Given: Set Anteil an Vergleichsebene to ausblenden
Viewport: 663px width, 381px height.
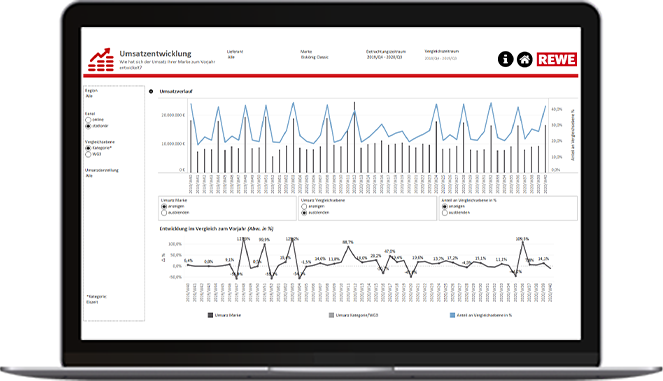Looking at the screenshot, I should (444, 213).
